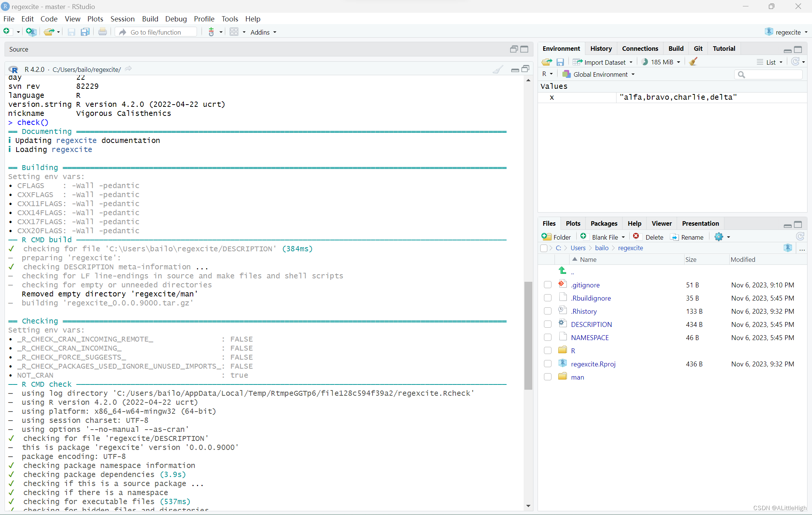Check the regexcite.Rproj file checkbox
The height and width of the screenshot is (515, 812).
click(x=548, y=364)
